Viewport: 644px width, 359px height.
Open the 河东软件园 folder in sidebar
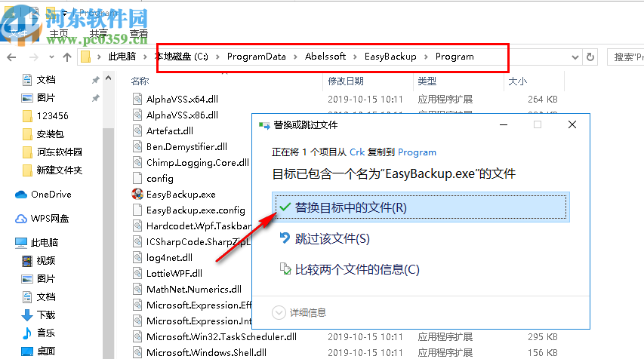59,152
